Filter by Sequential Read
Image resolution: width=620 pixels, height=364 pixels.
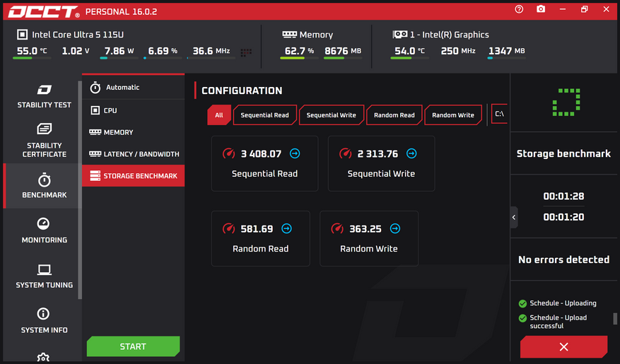pyautogui.click(x=265, y=115)
